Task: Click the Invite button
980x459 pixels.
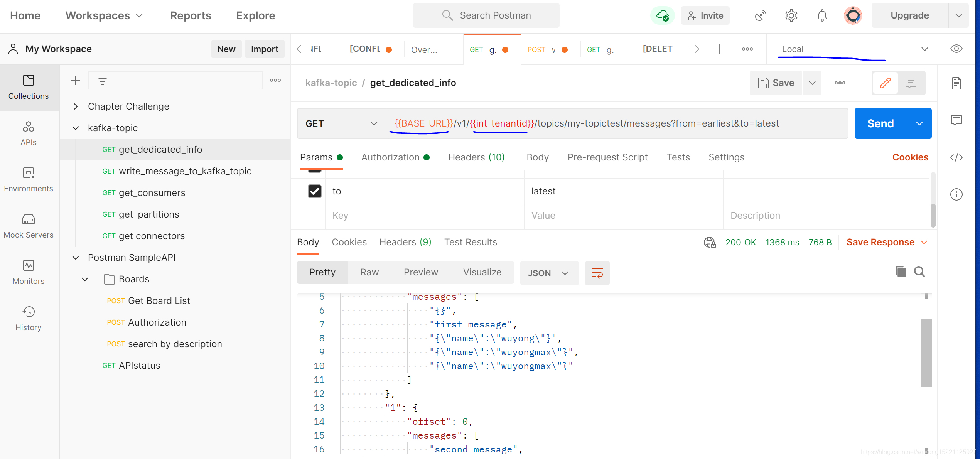Action: pyautogui.click(x=705, y=15)
